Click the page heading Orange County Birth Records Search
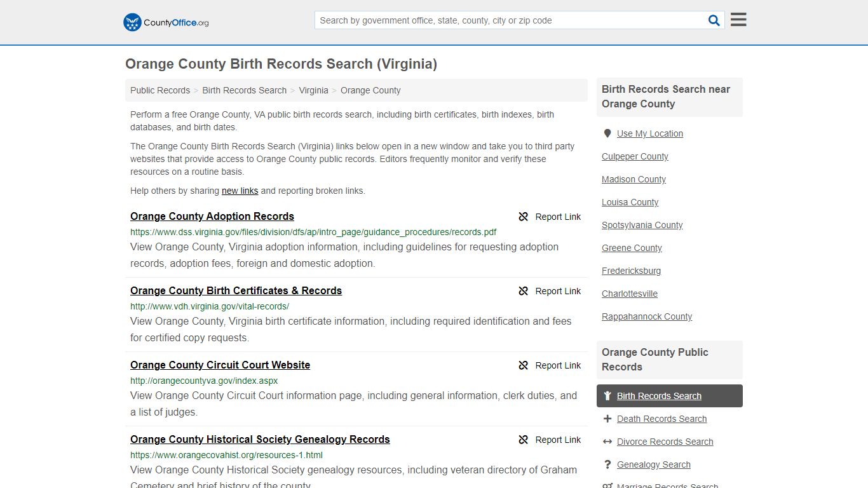The height and width of the screenshot is (488, 868). point(281,64)
